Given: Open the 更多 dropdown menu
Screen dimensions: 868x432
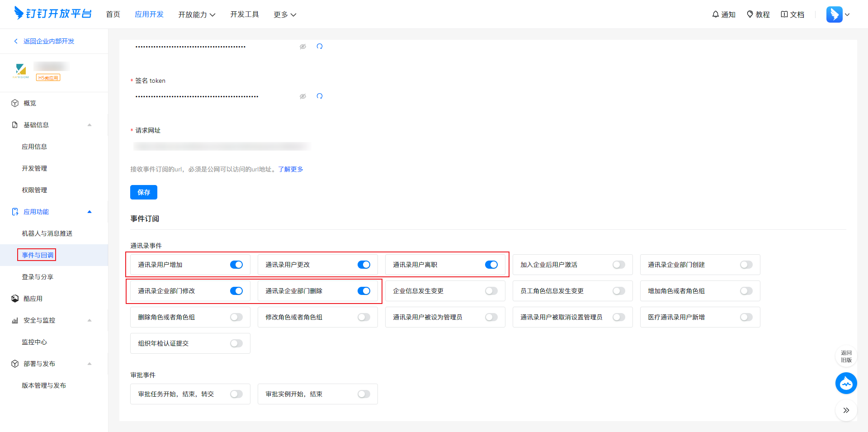Looking at the screenshot, I should pos(285,14).
